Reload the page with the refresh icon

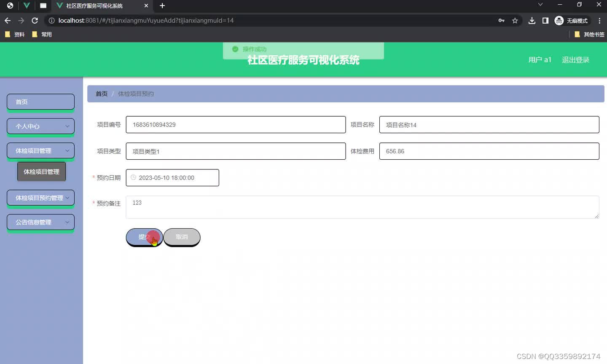click(35, 20)
